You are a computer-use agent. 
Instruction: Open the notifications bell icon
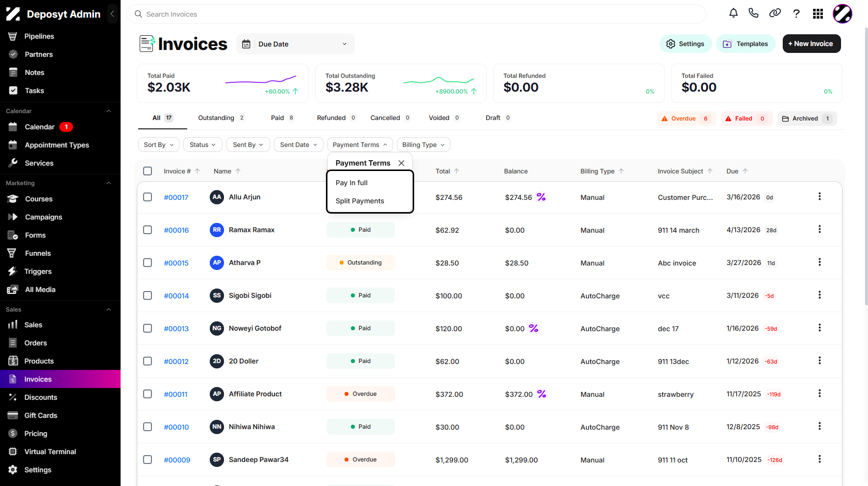click(733, 13)
